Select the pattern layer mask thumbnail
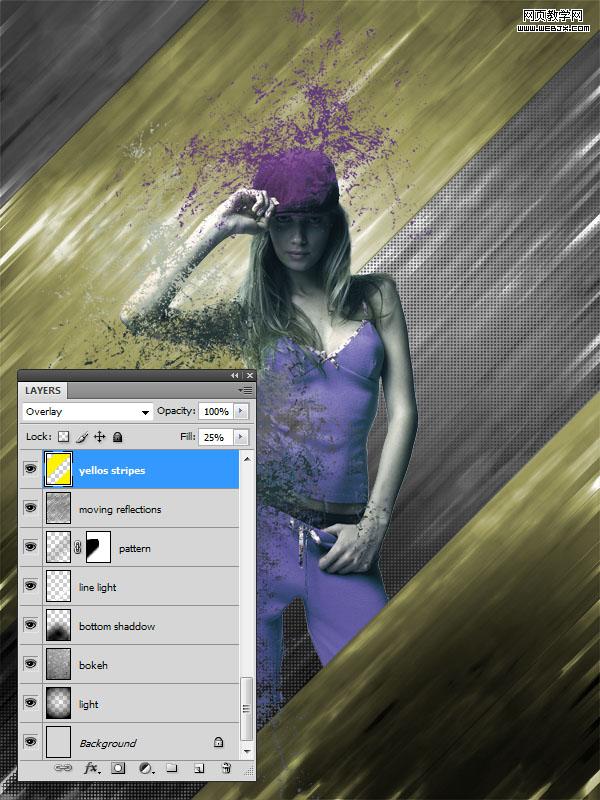 click(x=98, y=547)
